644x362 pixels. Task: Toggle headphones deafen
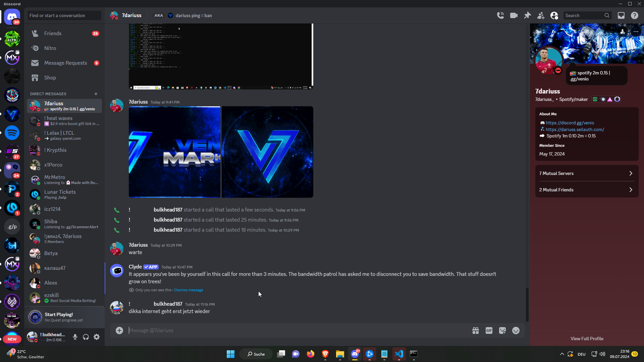(86, 337)
